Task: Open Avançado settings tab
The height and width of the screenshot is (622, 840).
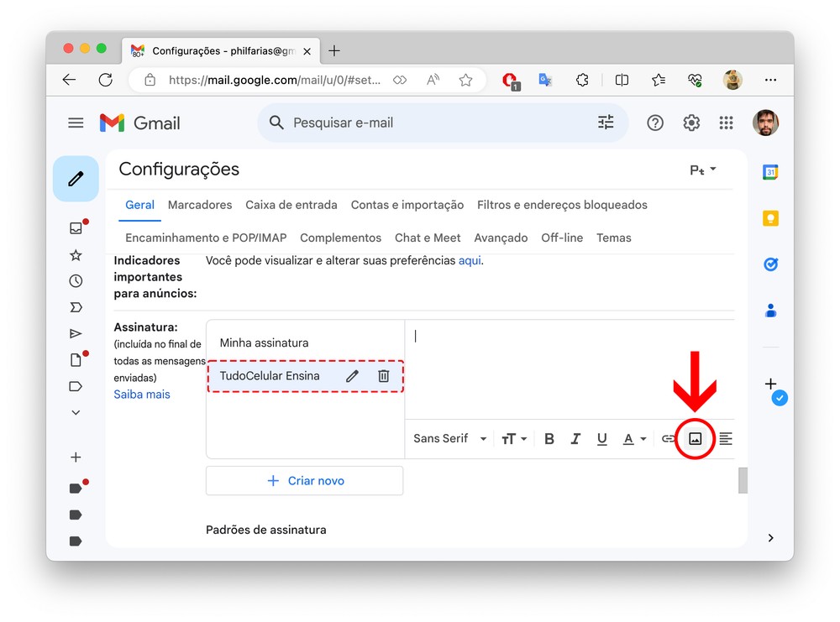Action: 501,238
